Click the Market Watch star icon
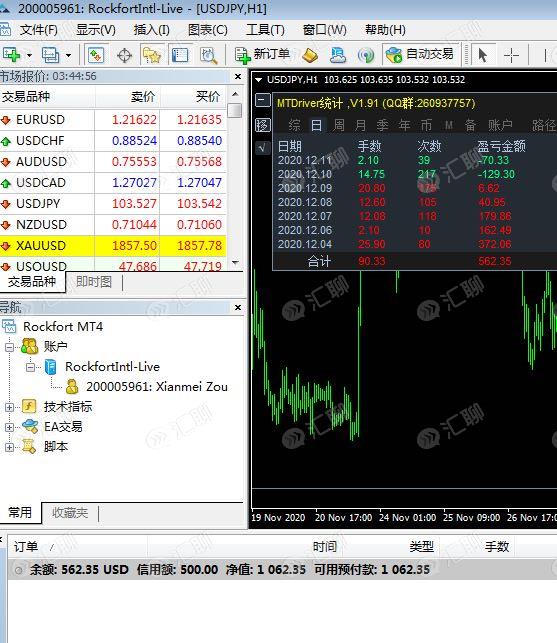Image resolution: width=557 pixels, height=643 pixels. click(151, 55)
